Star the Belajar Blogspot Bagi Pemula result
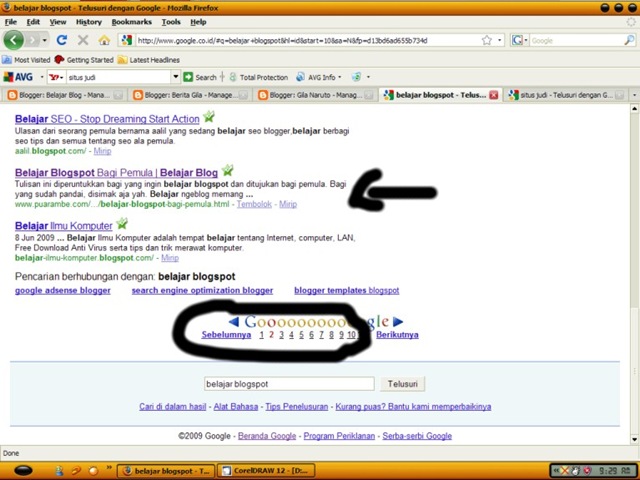Screen dimensions: 640x480 coord(227,170)
